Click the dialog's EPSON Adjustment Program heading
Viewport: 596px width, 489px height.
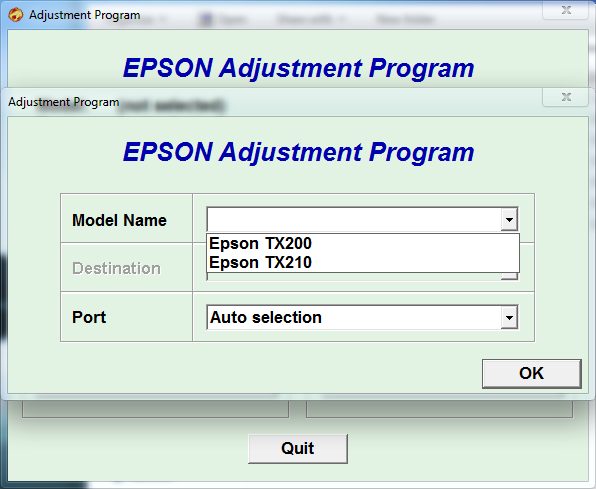pos(298,152)
